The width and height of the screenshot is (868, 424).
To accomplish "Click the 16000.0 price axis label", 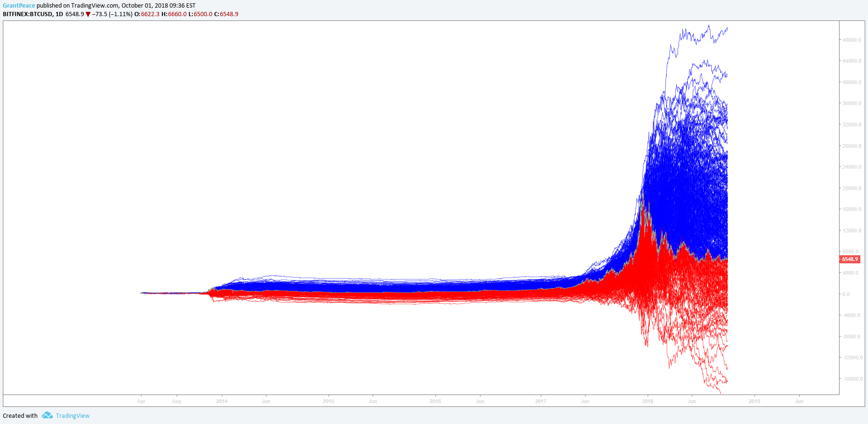I will (851, 209).
